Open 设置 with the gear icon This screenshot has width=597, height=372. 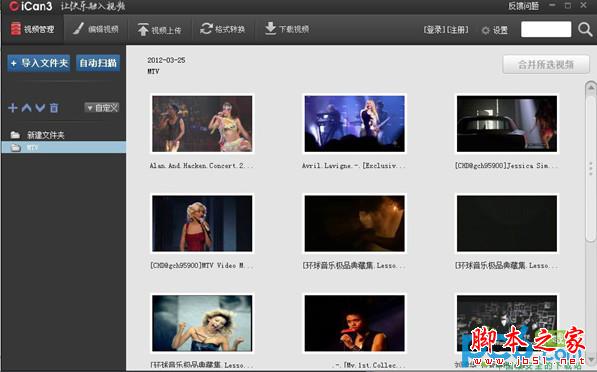(x=495, y=30)
